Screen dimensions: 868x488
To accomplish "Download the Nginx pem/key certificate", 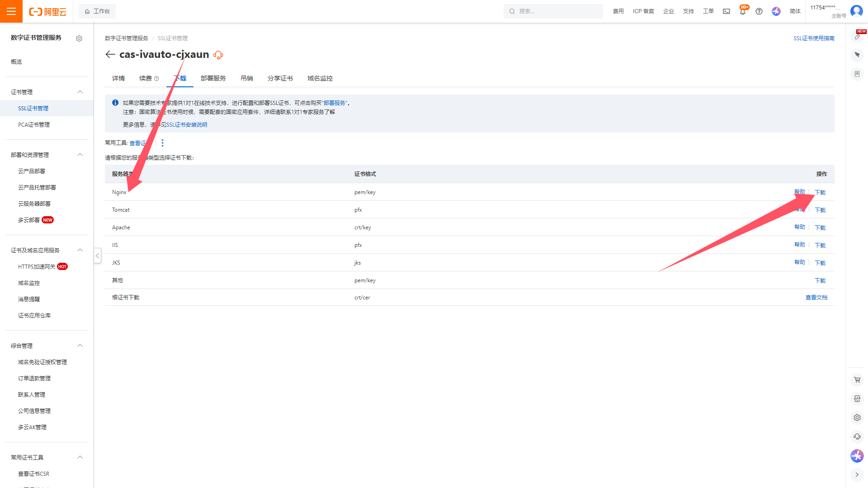I will click(x=820, y=192).
